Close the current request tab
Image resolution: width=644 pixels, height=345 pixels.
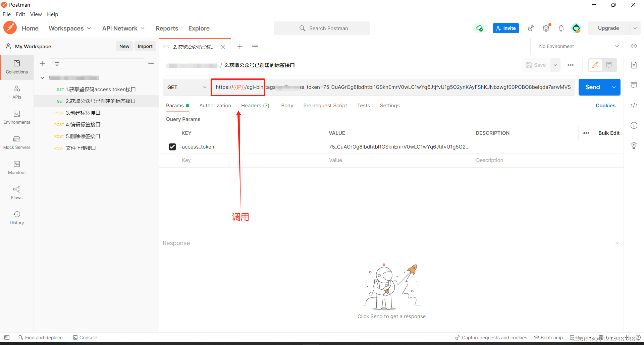223,47
